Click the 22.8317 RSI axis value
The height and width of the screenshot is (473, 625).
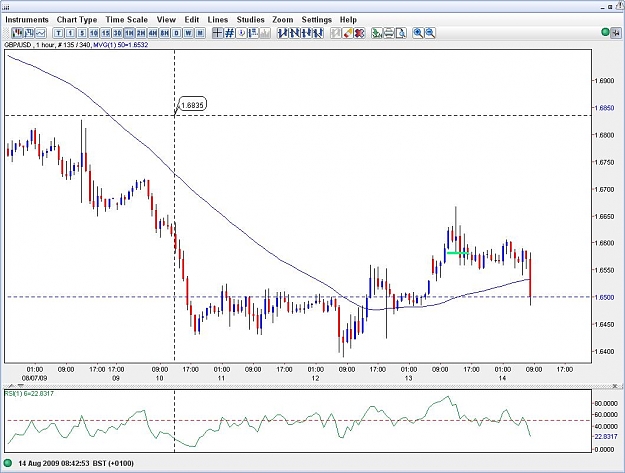pos(605,437)
